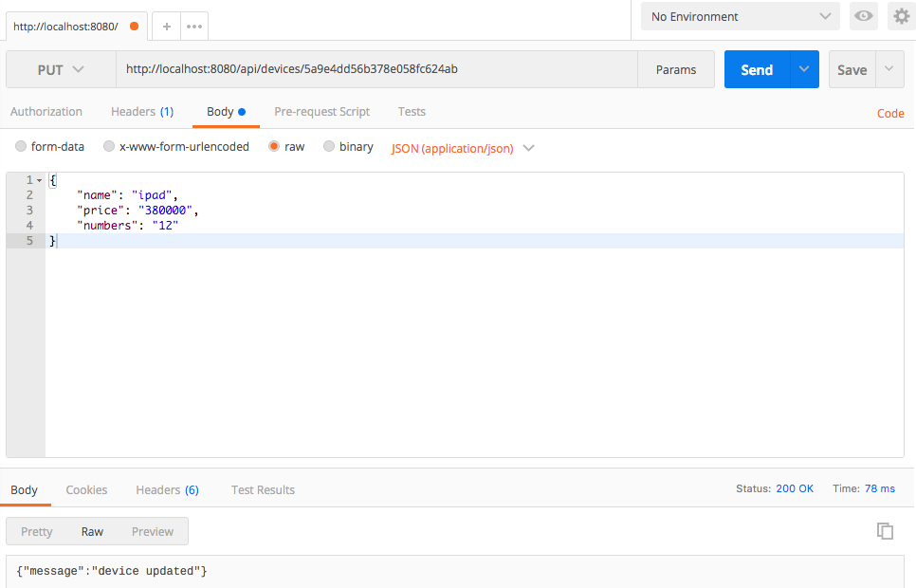This screenshot has height=588, width=916.
Task: Place cursor after closing brace on line 5
Action: tap(57, 241)
